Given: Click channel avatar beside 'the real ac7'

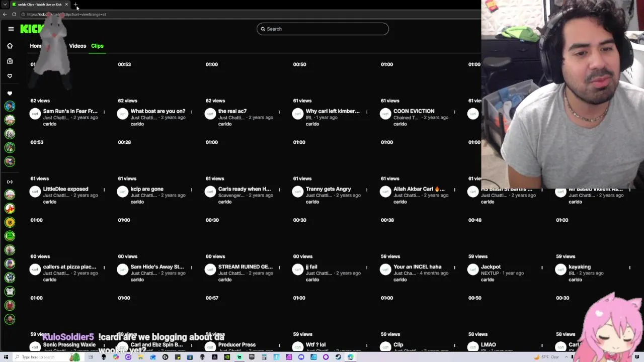Looking at the screenshot, I should [210, 114].
